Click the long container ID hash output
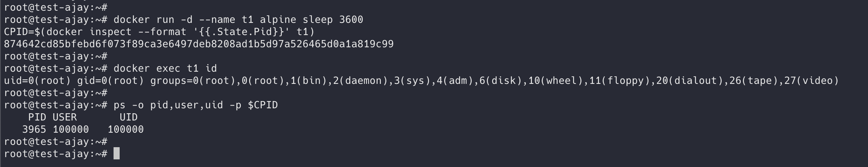Screen dimensions: 868x167 [x=199, y=44]
